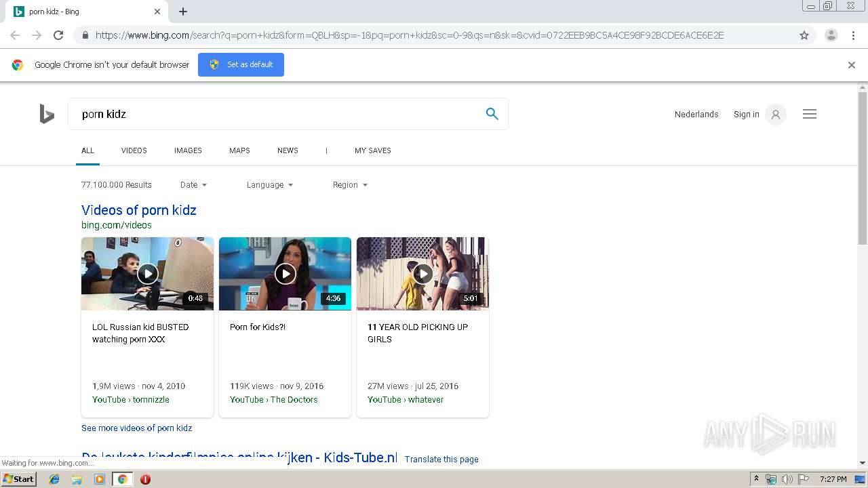Open the media player taskbar icon
The image size is (868, 488).
pyautogui.click(x=100, y=479)
